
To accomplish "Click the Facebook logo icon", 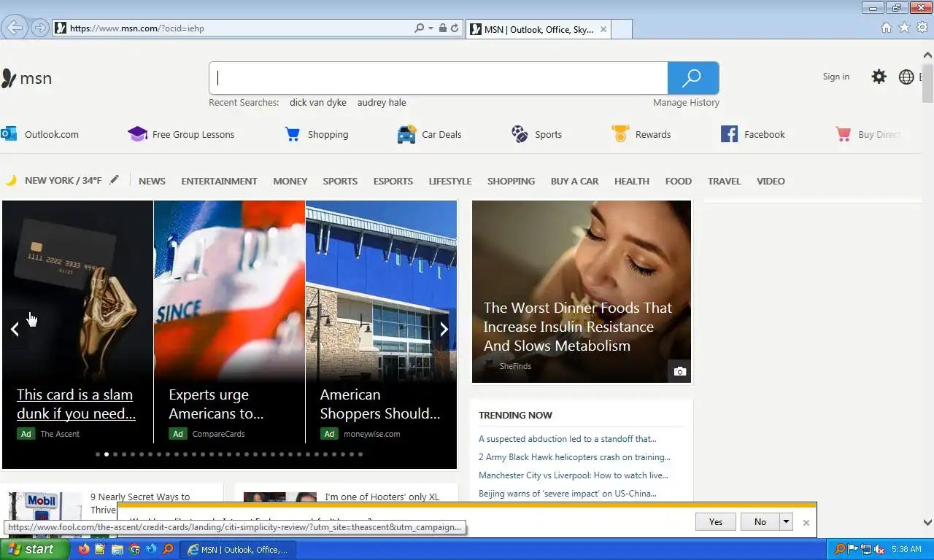I will point(729,134).
